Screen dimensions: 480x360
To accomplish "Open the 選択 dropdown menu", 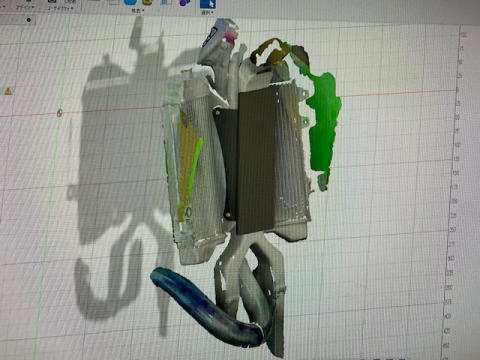I will click(207, 13).
